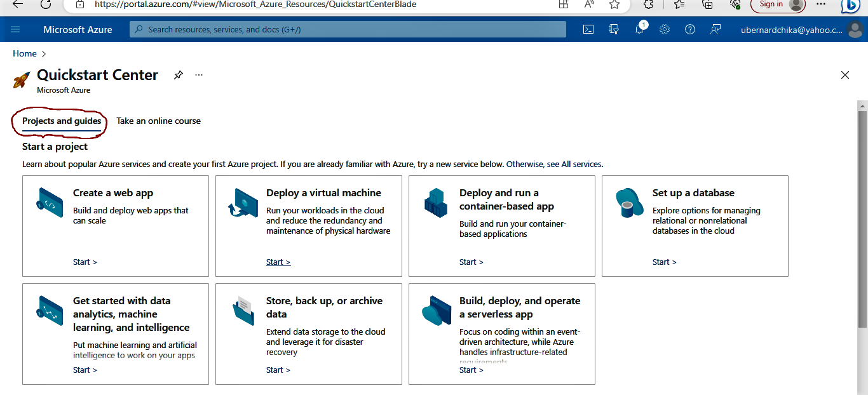Image resolution: width=868 pixels, height=395 pixels.
Task: Open the notifications bell
Action: (639, 29)
